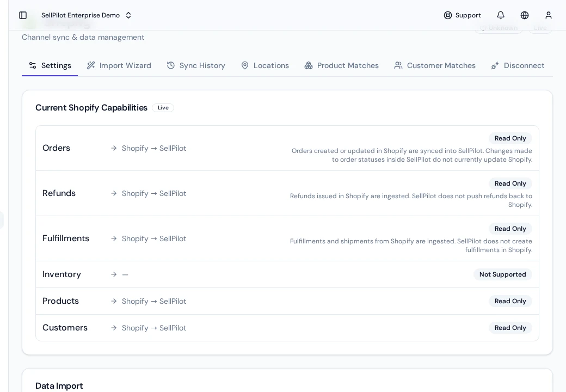The image size is (566, 392).
Task: Toggle the sidebar panel icon
Action: pos(23,15)
